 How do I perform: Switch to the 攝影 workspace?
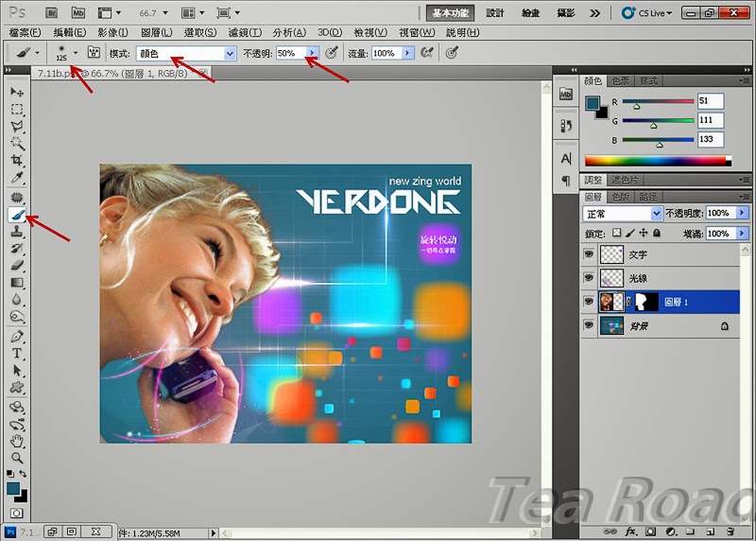(x=565, y=13)
